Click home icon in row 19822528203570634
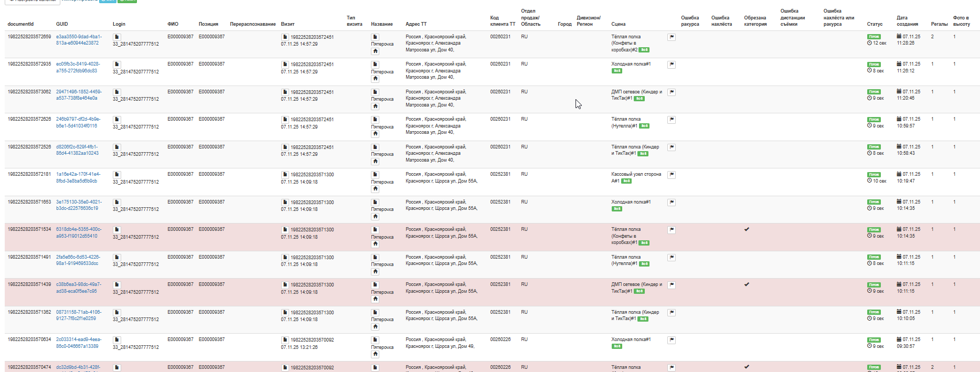The image size is (980, 372). (375, 354)
